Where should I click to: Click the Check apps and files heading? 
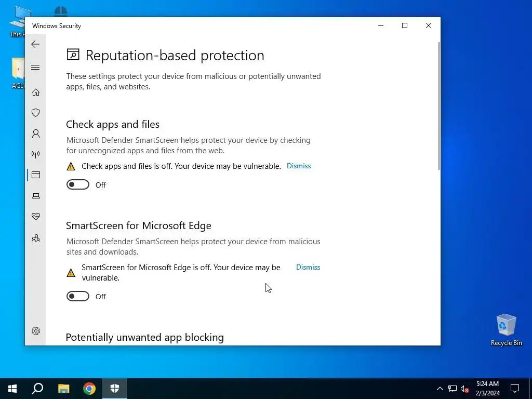(x=113, y=124)
